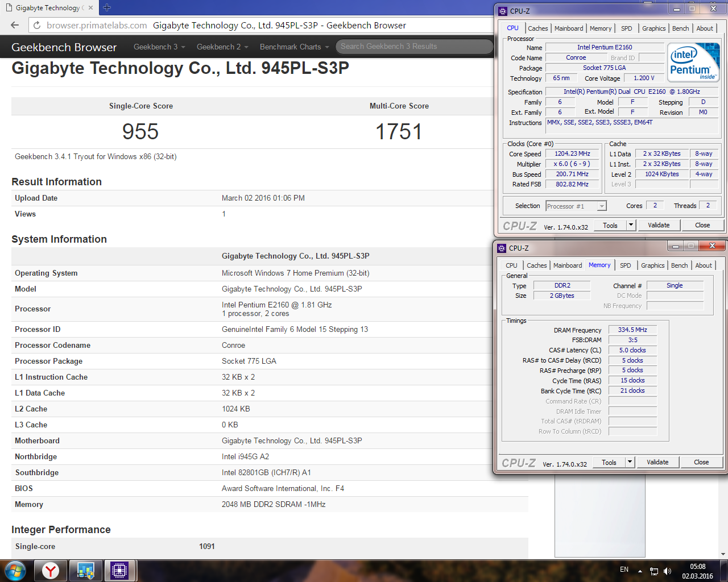Open the taskbar clock and date

(698, 571)
